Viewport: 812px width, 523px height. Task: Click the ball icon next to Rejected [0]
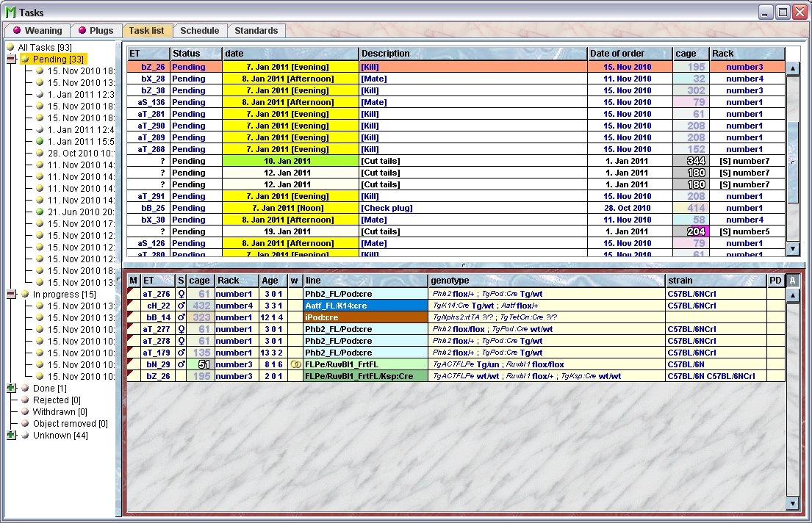tap(25, 400)
